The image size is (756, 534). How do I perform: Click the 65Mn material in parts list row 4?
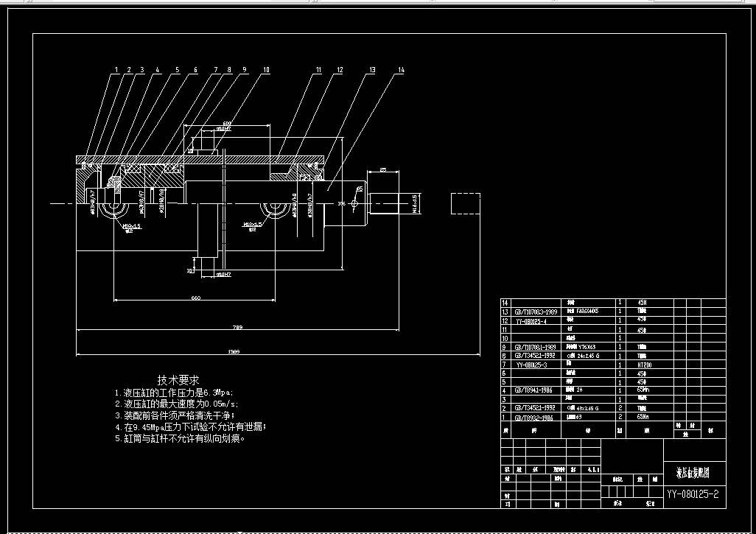click(x=643, y=390)
